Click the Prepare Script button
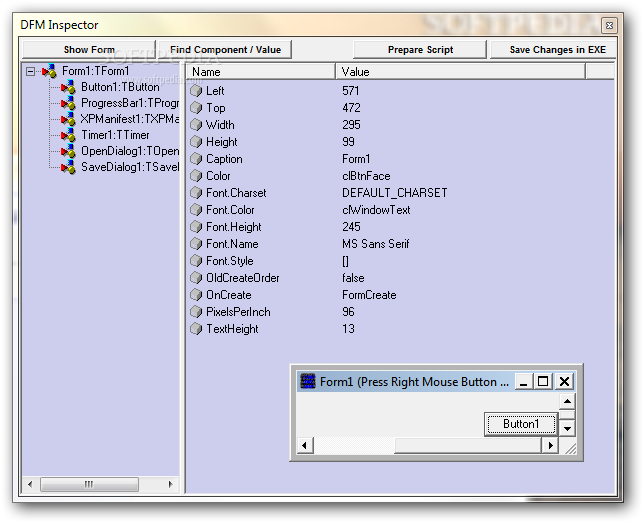The height and width of the screenshot is (523, 644). (x=420, y=50)
